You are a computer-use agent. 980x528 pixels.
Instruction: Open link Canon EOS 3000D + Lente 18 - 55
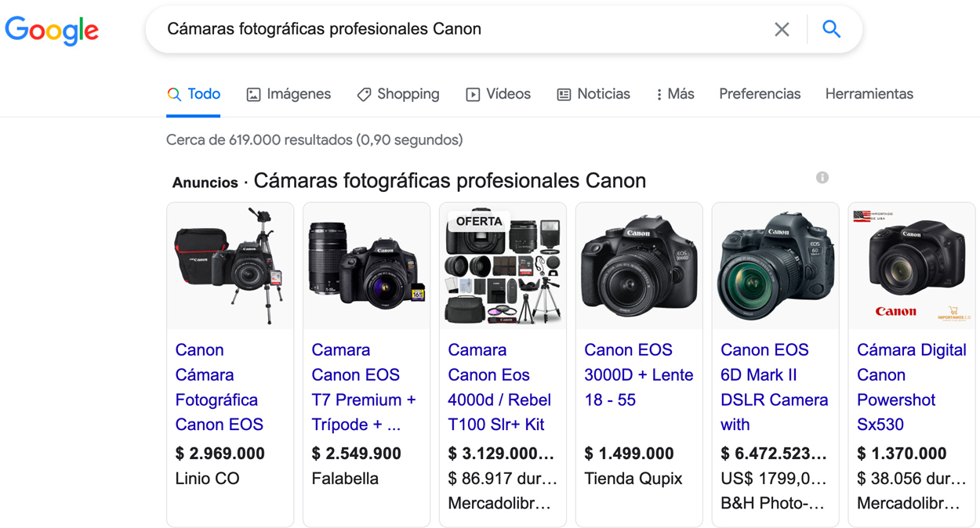(639, 374)
